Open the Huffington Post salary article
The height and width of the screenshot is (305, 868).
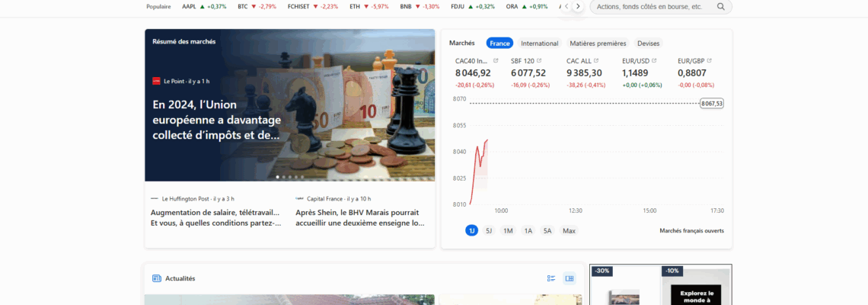[215, 218]
